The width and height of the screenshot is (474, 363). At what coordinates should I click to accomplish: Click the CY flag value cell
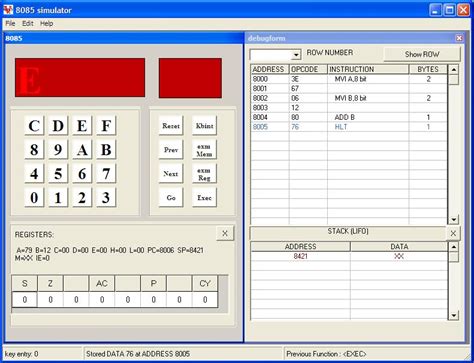tap(205, 300)
